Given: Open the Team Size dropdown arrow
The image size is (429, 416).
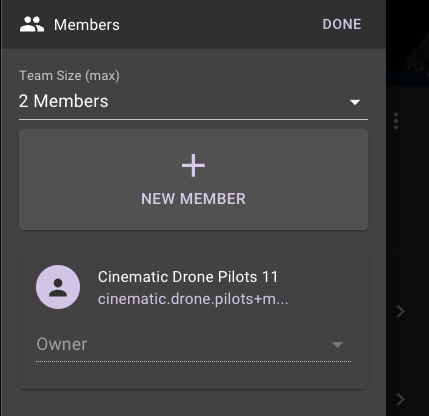Looking at the screenshot, I should click(x=355, y=102).
